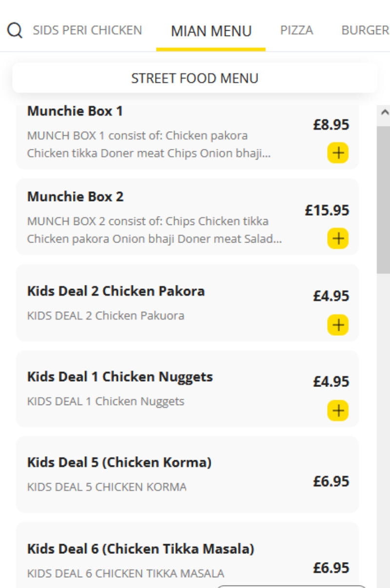The width and height of the screenshot is (390, 588).
Task: Select Kids Deal 5 (Chicken Korma) item
Action: pos(188,474)
